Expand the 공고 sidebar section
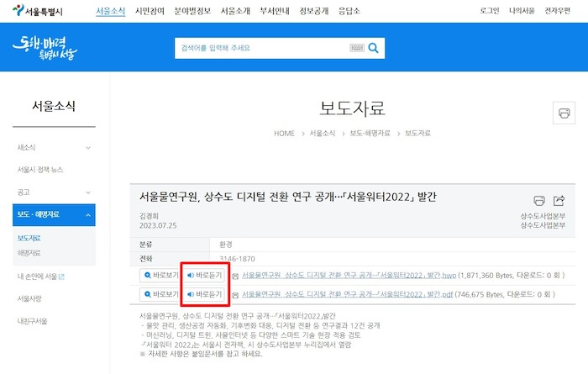Viewport: 588px width, 374px height. click(88, 192)
